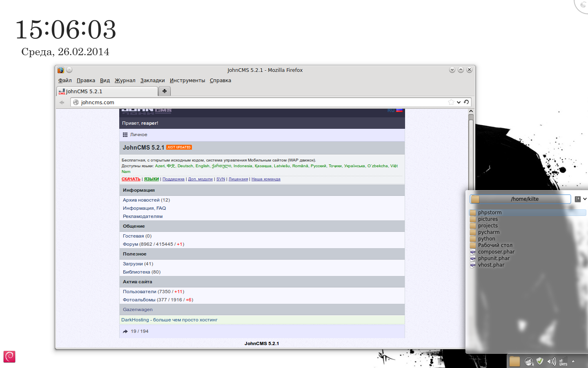Show hidden tray icons with the up arrow
Screen dimensions: 588x368
[x=573, y=361]
